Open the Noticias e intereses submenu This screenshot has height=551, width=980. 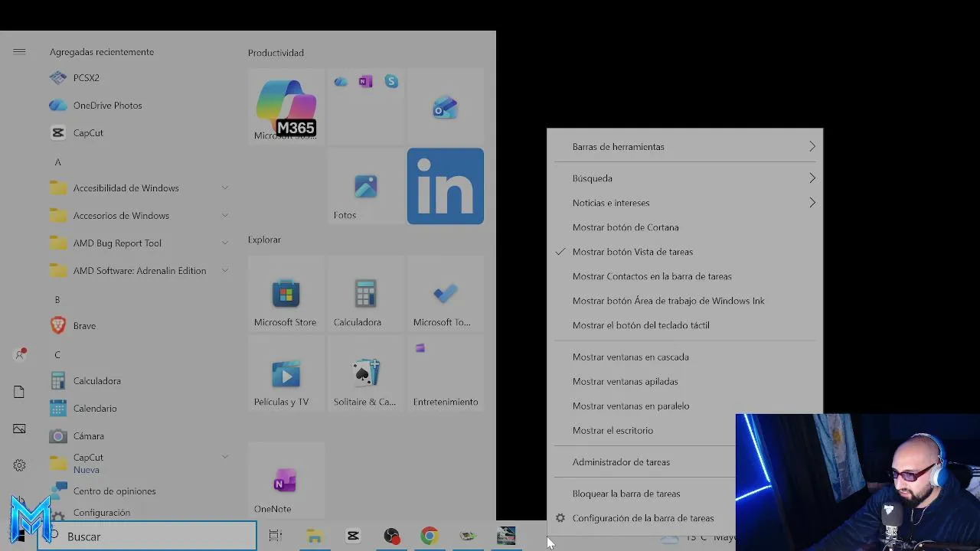click(684, 203)
